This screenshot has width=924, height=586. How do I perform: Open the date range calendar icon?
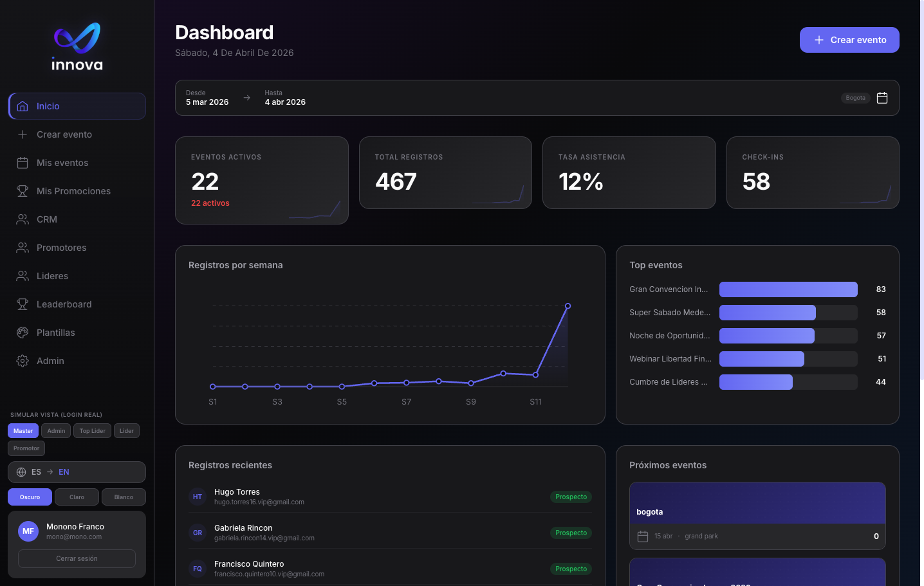[882, 98]
